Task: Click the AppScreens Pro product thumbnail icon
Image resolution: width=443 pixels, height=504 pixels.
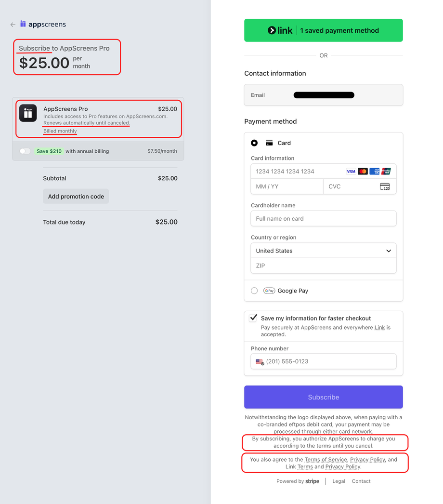Action: (28, 114)
